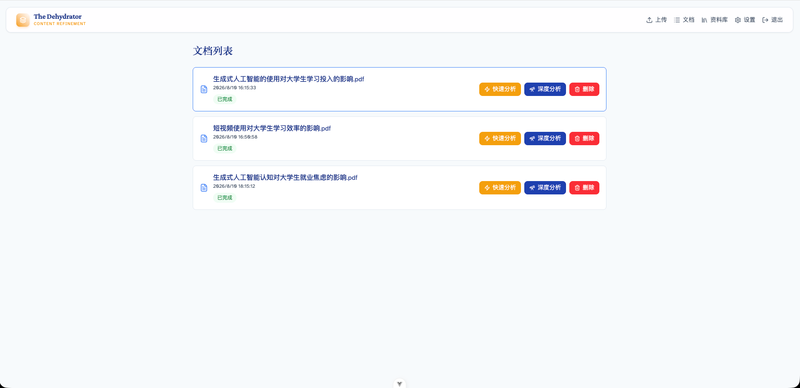Image resolution: width=800 pixels, height=388 pixels.
Task: Delete the 短视频使用 pdf document
Action: tap(584, 138)
